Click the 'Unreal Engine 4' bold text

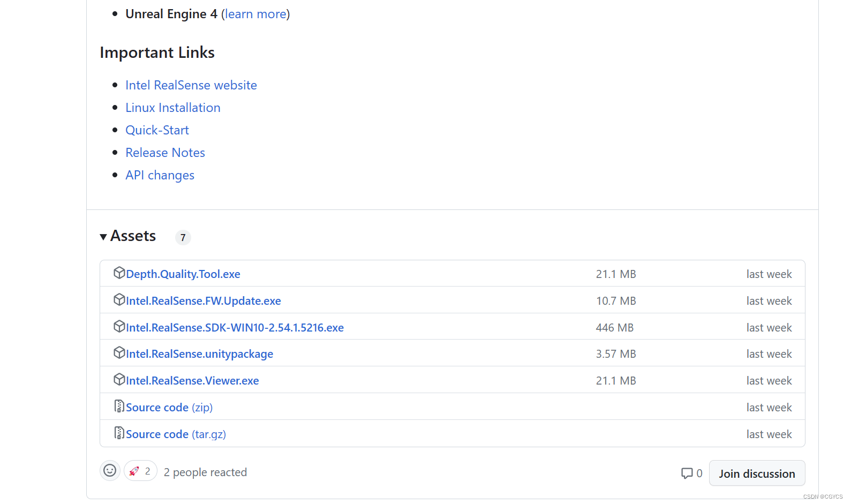[171, 14]
